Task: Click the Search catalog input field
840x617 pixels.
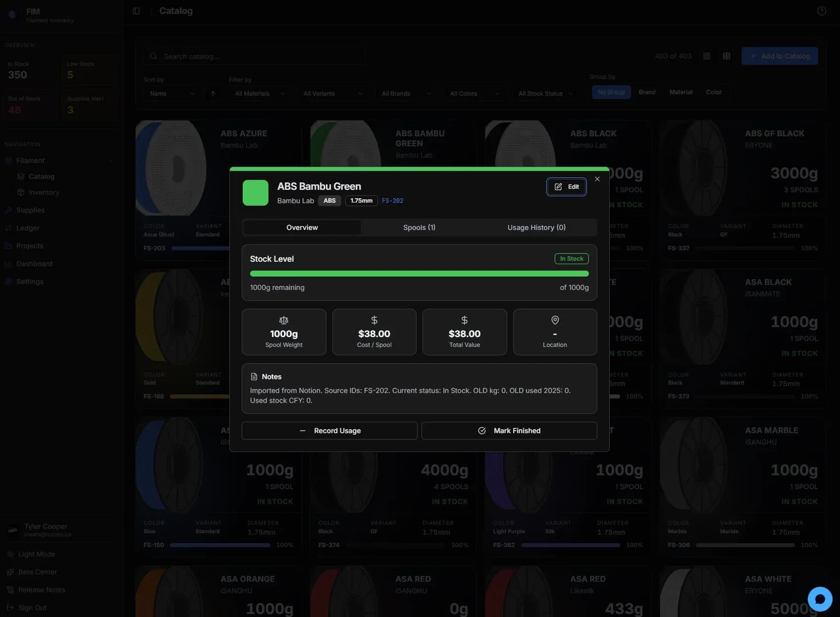Action: coord(255,56)
